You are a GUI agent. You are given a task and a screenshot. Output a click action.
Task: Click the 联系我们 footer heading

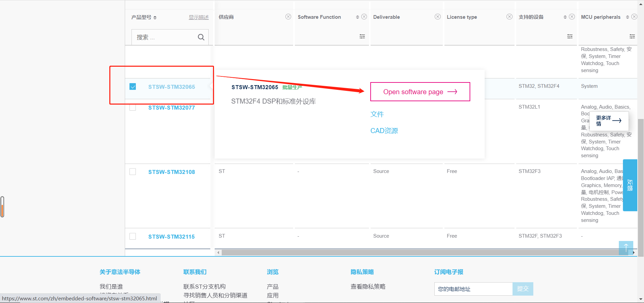pyautogui.click(x=195, y=272)
